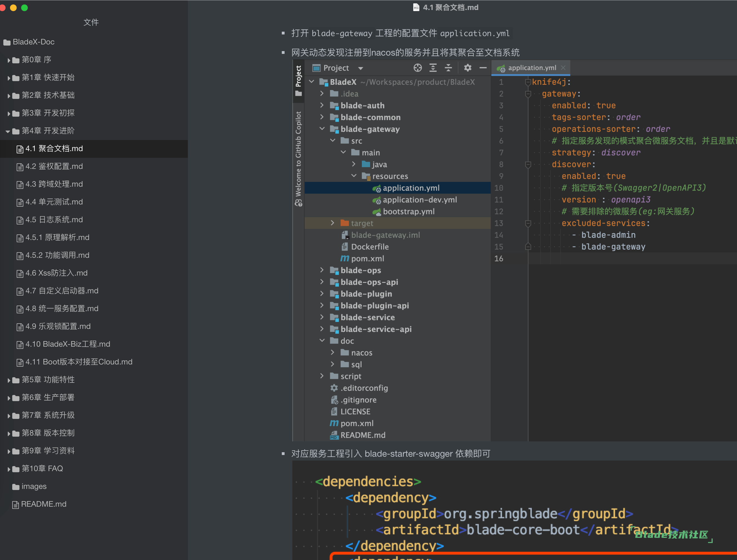The height and width of the screenshot is (560, 737).
Task: Open the 4.5.2 功能调用.md file
Action: [94, 255]
